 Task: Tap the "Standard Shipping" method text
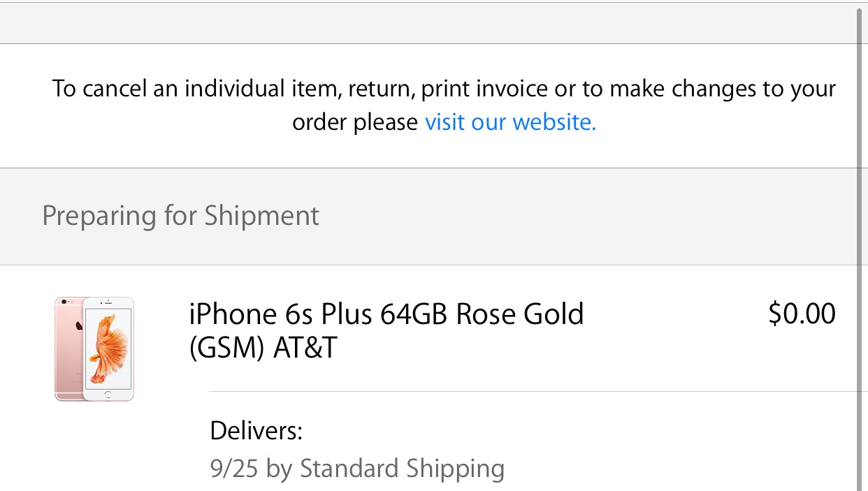coord(403,468)
